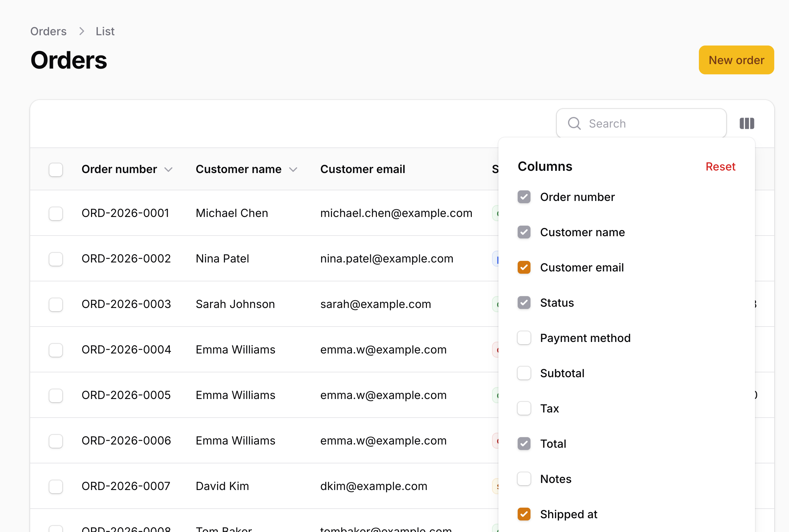Screen dimensions: 789x532
Task: Click the breadcrumb chevron between Orders and List
Action: tap(81, 31)
